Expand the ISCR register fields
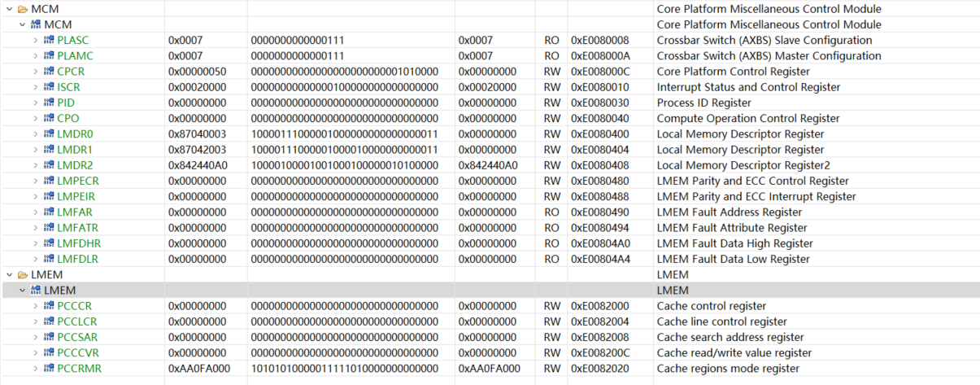Viewport: 980px width, 385px height. [x=35, y=87]
